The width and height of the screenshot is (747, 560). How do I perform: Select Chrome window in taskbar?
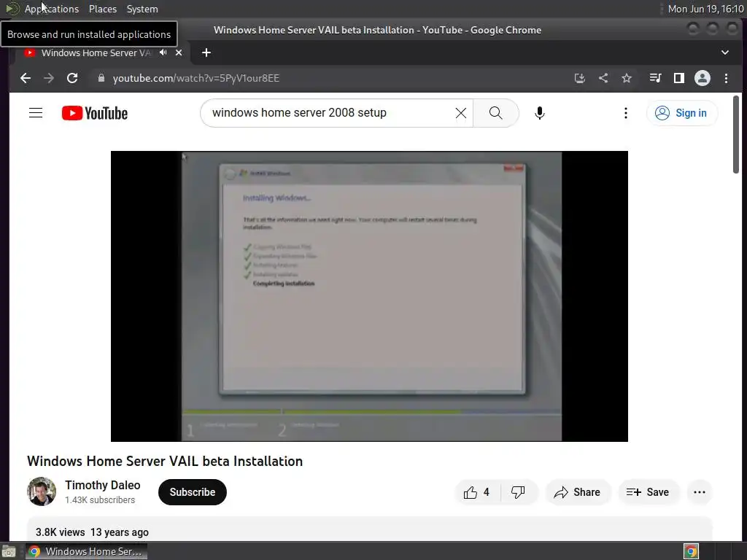point(86,551)
